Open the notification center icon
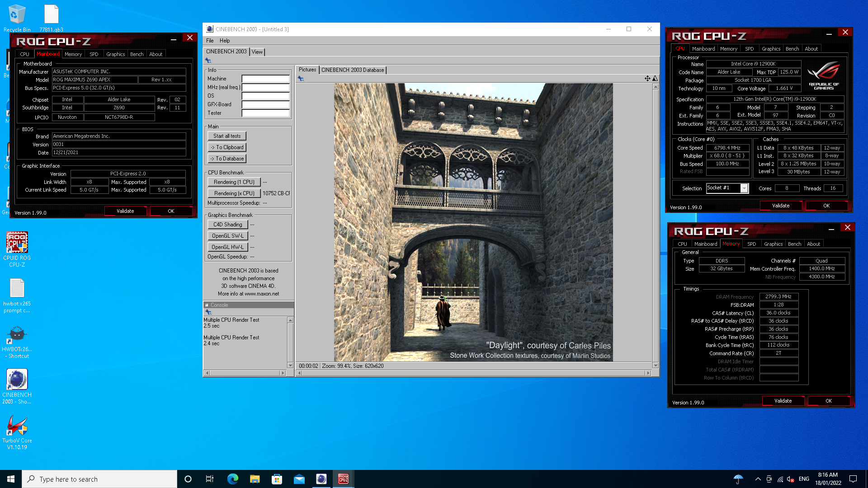The image size is (868, 488). [x=853, y=479]
